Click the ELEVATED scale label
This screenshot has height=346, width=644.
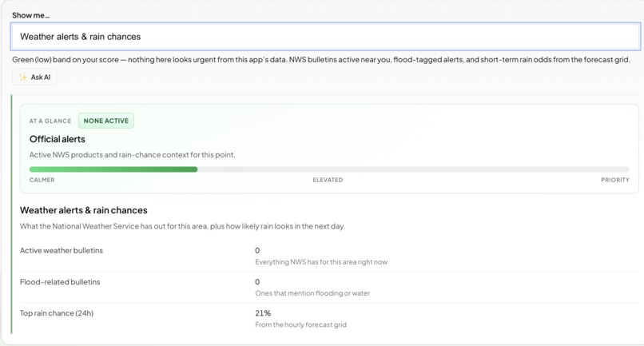click(x=328, y=180)
